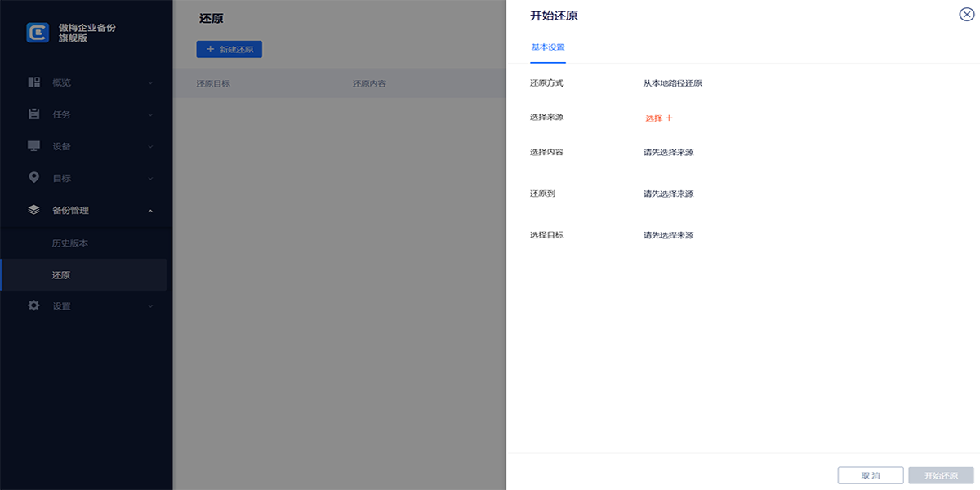Viewport: 980px width, 490px height.
Task: Switch to the 基本设置 tab
Action: pyautogui.click(x=548, y=47)
